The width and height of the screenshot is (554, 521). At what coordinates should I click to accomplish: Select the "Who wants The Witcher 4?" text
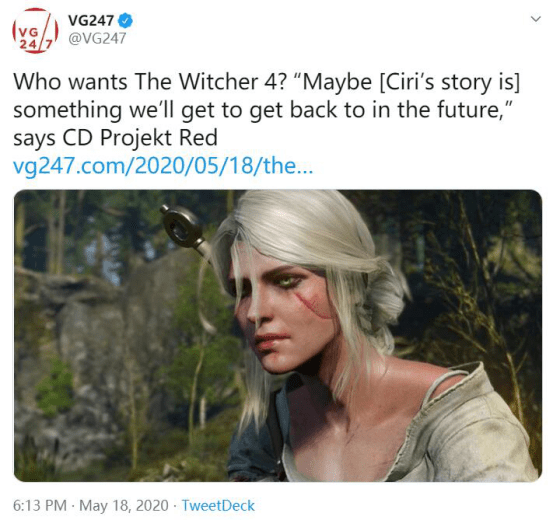pos(150,82)
